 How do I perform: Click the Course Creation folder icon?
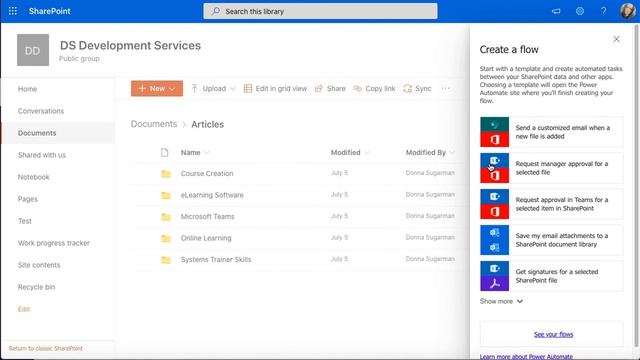click(x=166, y=174)
